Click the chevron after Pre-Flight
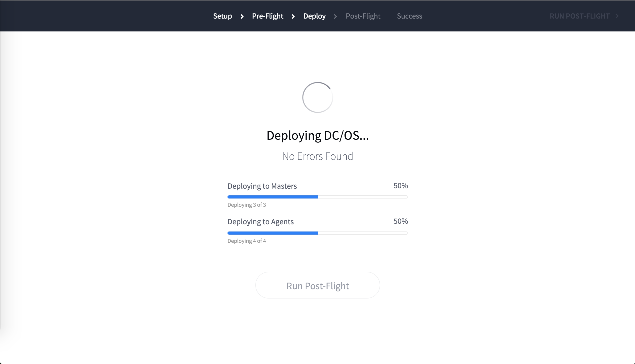The width and height of the screenshot is (635, 364). [x=293, y=16]
